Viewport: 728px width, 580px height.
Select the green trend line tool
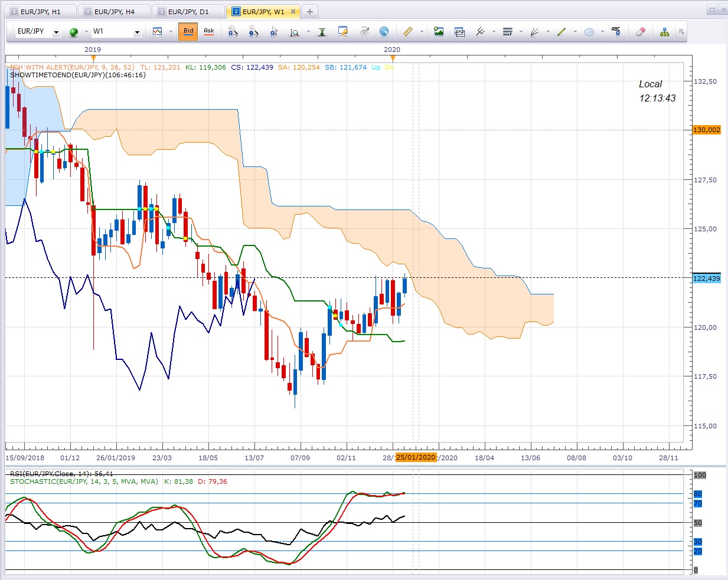click(x=561, y=32)
